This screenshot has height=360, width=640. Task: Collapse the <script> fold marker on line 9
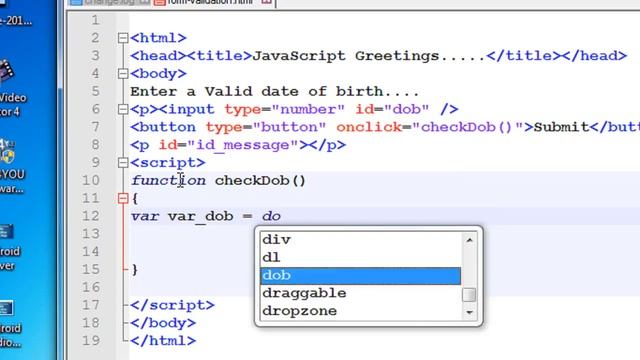(123, 163)
